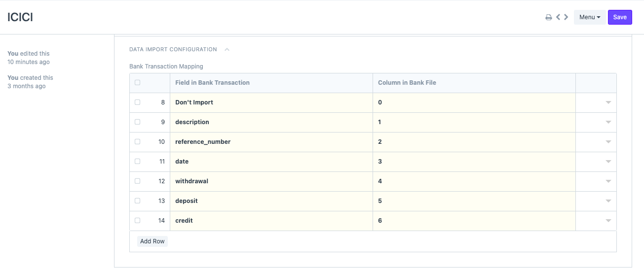Click column value 5 in deposit row

pyautogui.click(x=474, y=201)
